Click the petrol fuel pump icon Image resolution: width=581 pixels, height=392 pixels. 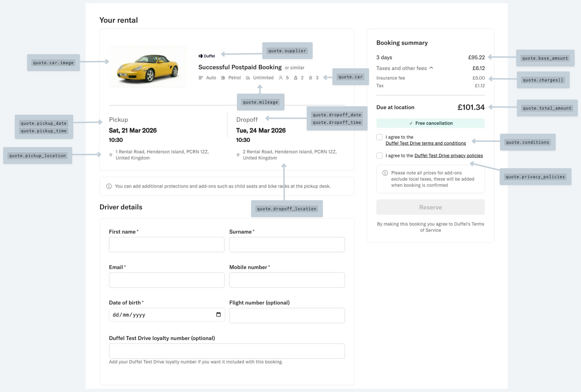point(223,78)
